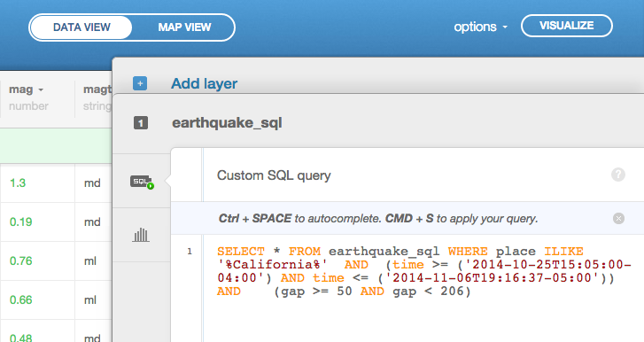Click the cell with value 0.66

[x=37, y=300]
